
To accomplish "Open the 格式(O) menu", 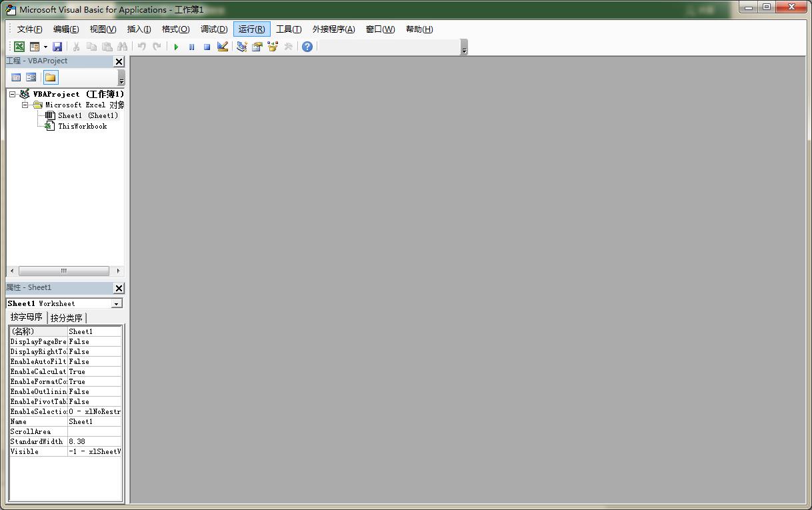I will point(176,29).
